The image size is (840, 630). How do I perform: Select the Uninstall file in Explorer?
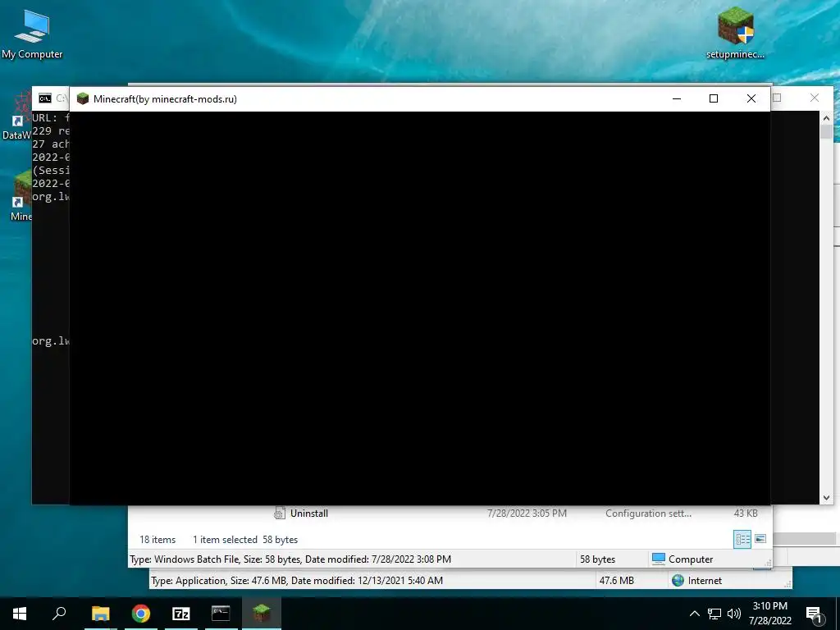click(x=308, y=514)
